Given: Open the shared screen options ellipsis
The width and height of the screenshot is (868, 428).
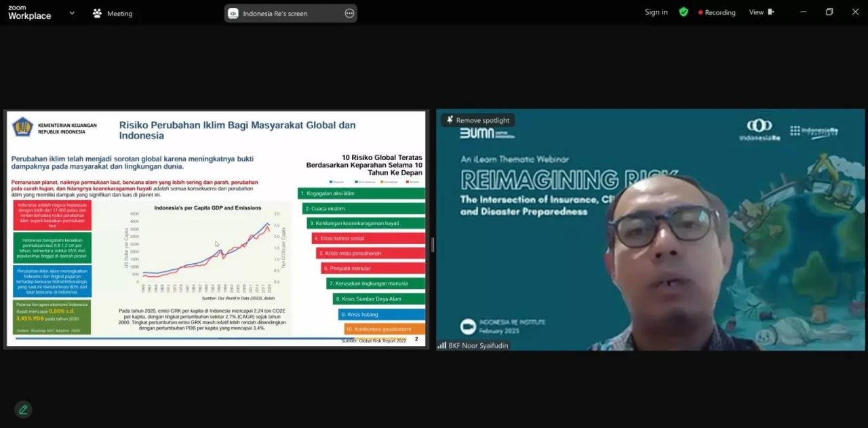Looking at the screenshot, I should click(349, 13).
